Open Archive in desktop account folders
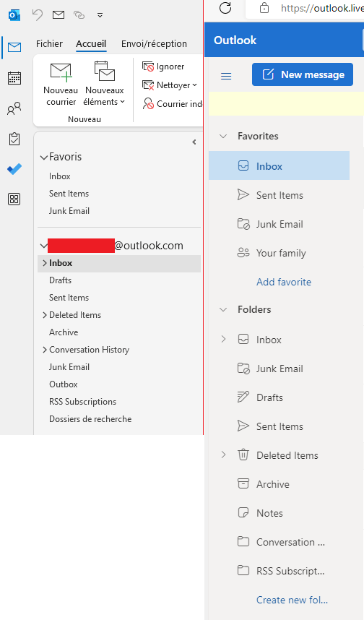Image resolution: width=364 pixels, height=620 pixels. tap(64, 332)
